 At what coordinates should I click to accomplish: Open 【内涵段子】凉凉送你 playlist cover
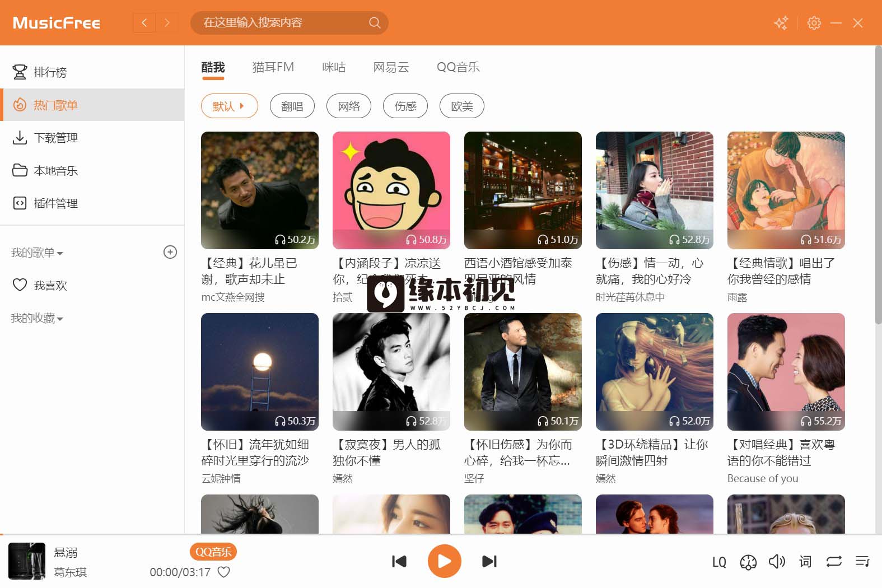391,190
